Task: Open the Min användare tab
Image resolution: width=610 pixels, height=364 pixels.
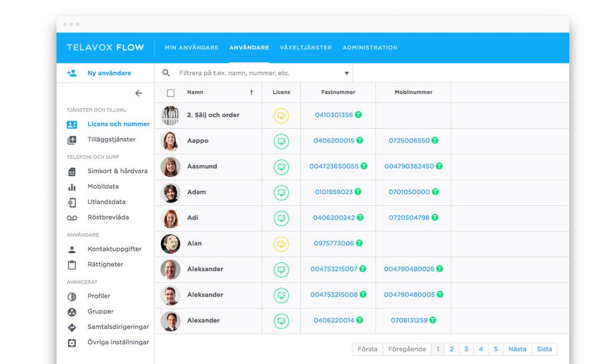Action: 191,48
